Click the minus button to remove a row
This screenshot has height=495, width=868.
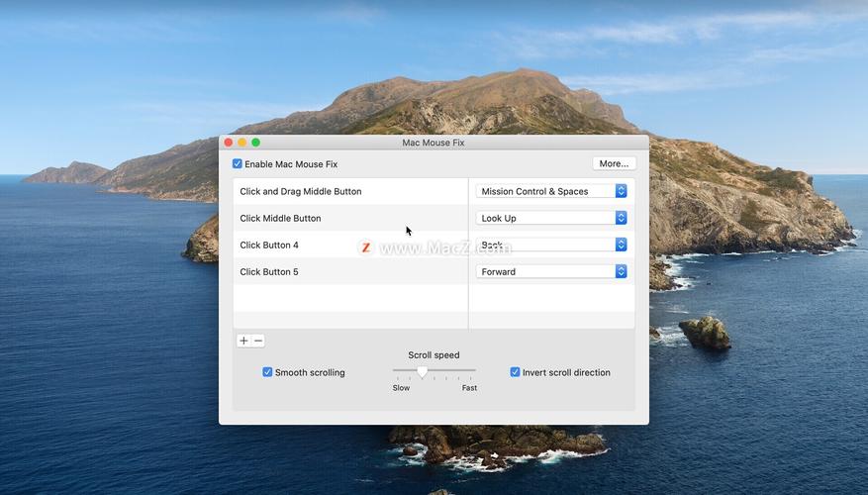[x=258, y=341]
